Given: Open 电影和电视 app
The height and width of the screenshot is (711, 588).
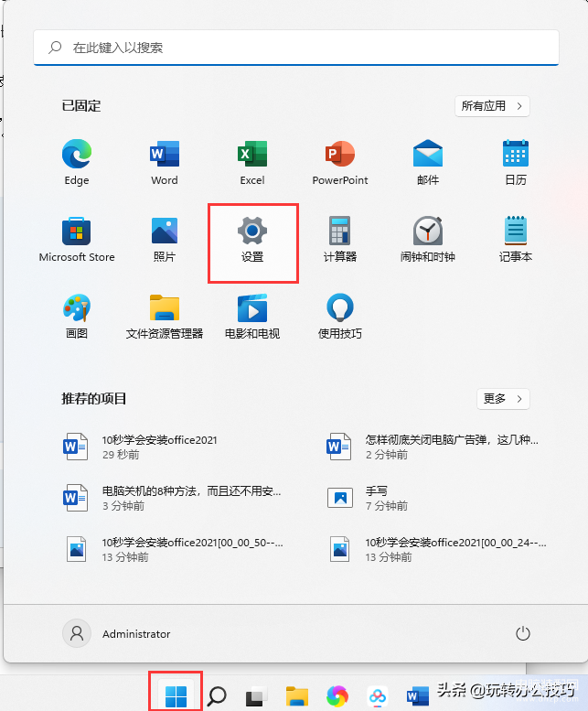Looking at the screenshot, I should pyautogui.click(x=252, y=316).
